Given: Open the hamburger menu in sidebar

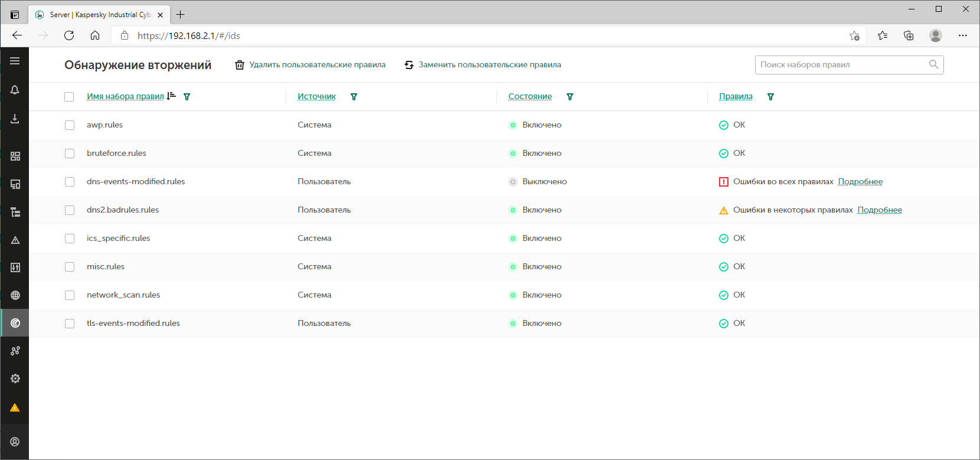Looking at the screenshot, I should (x=15, y=61).
